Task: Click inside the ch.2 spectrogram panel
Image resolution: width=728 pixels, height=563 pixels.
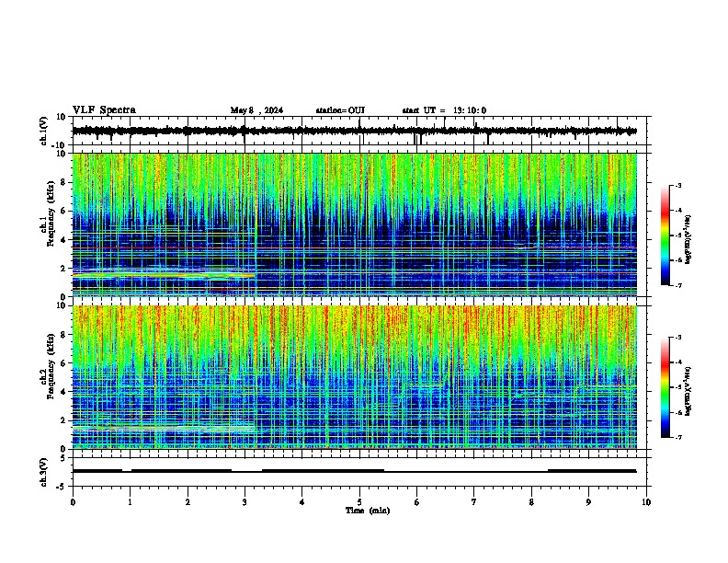Action: pos(354,377)
